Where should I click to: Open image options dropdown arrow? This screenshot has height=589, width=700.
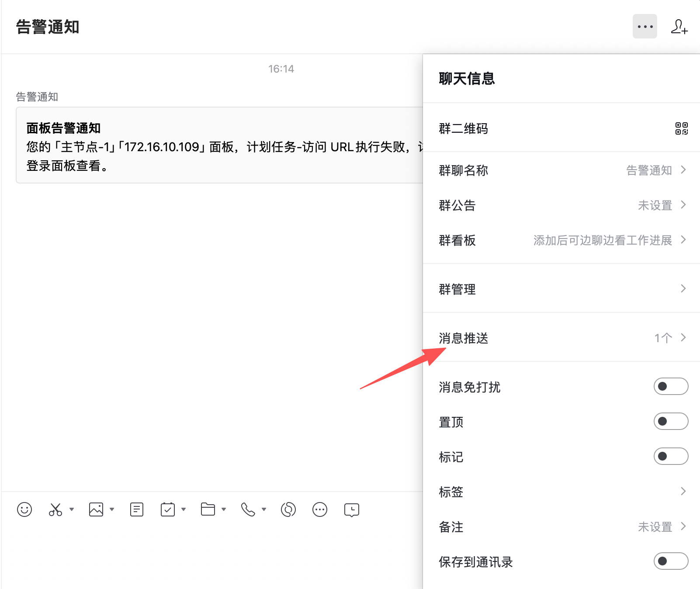(112, 509)
